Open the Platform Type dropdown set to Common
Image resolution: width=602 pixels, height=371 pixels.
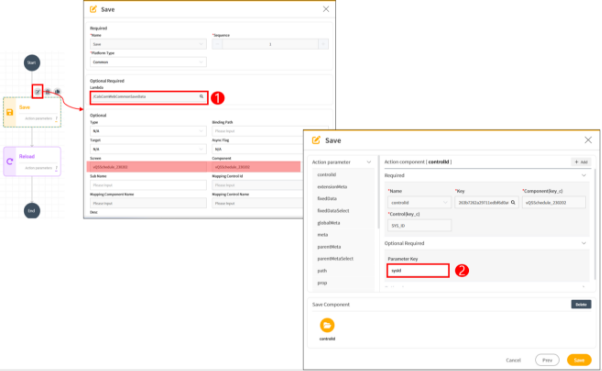pos(148,62)
